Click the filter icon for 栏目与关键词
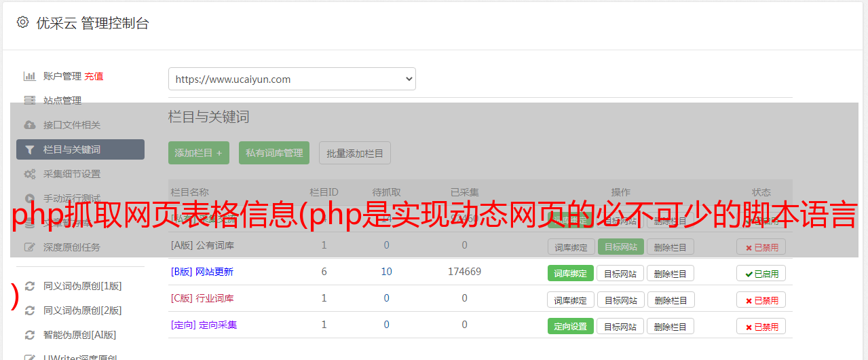This screenshot has width=868, height=360. point(29,149)
